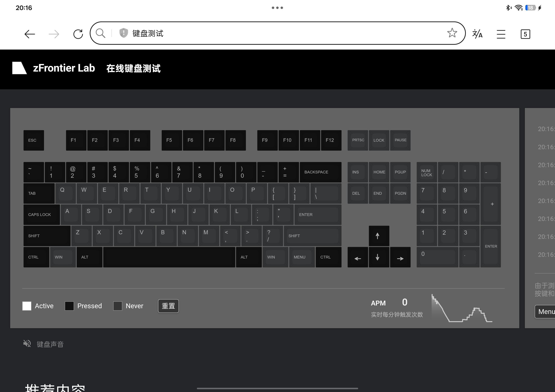The height and width of the screenshot is (392, 555).
Task: Click the shield security icon
Action: tap(124, 33)
